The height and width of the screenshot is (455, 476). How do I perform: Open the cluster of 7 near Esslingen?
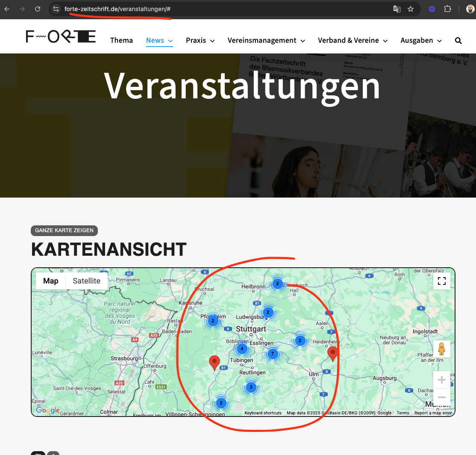[273, 354]
